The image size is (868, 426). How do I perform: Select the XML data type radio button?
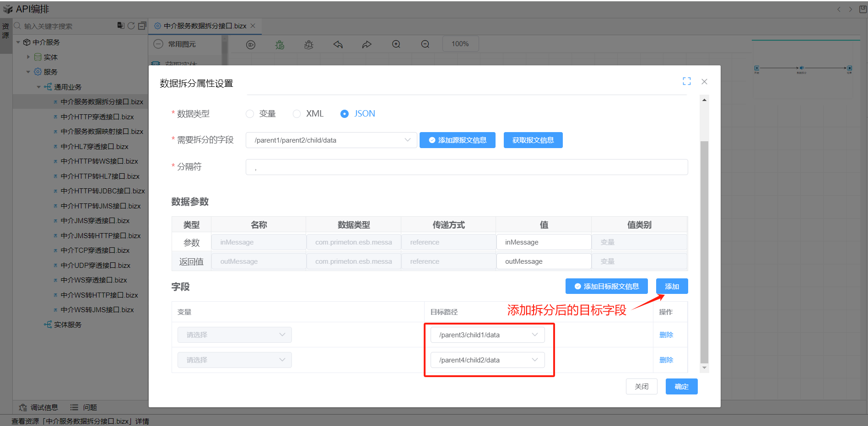tap(297, 114)
